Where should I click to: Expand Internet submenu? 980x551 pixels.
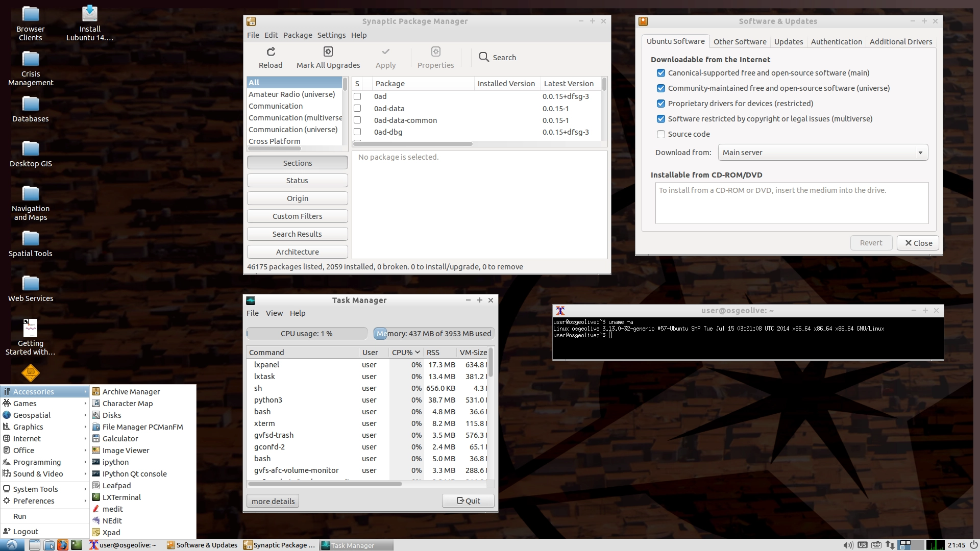(45, 438)
